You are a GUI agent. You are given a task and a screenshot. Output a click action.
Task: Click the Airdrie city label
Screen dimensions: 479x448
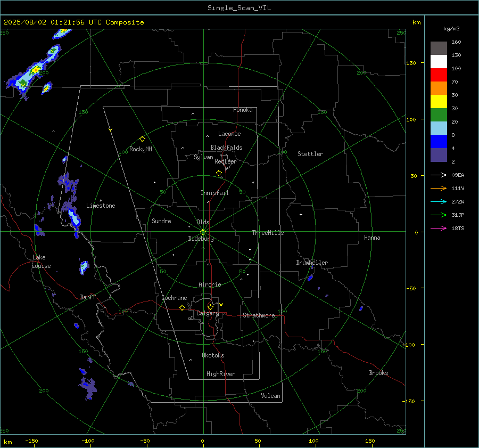[x=210, y=284]
